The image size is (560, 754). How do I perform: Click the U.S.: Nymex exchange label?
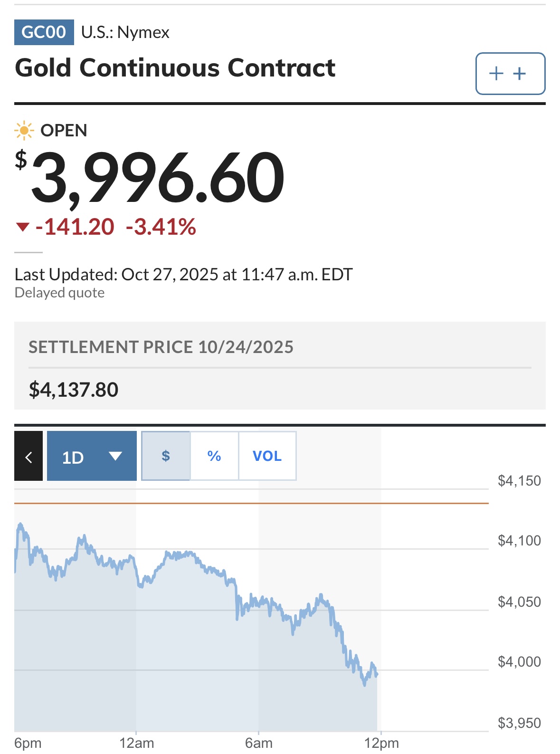coord(125,32)
